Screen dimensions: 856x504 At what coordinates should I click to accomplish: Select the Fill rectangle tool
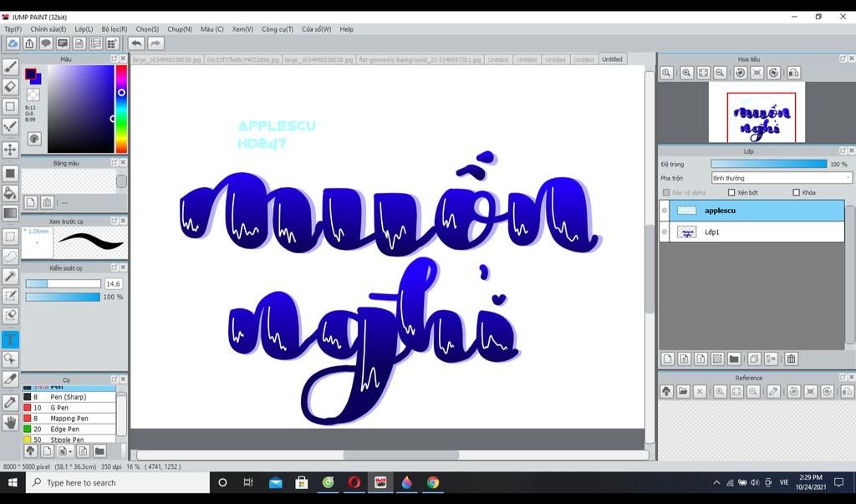(x=10, y=174)
